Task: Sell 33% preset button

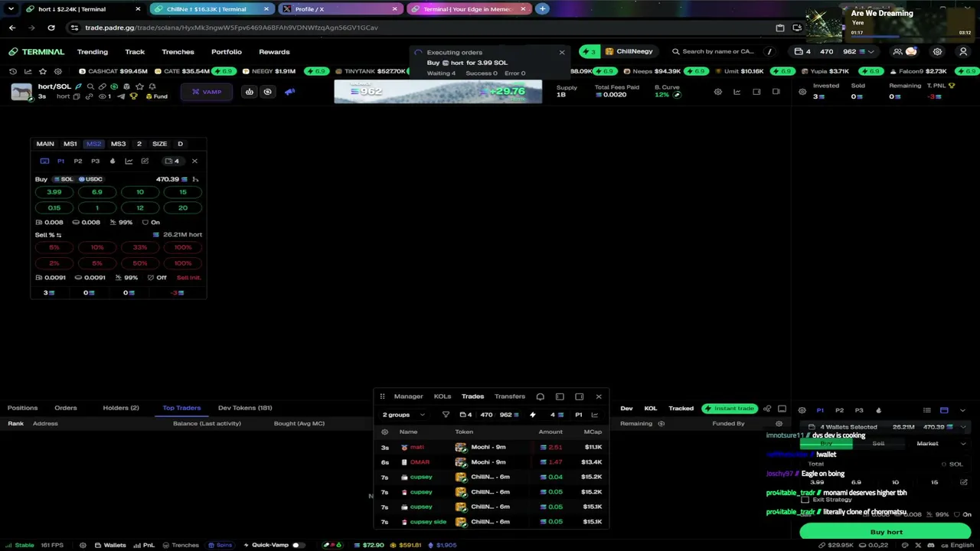Action: coord(139,247)
